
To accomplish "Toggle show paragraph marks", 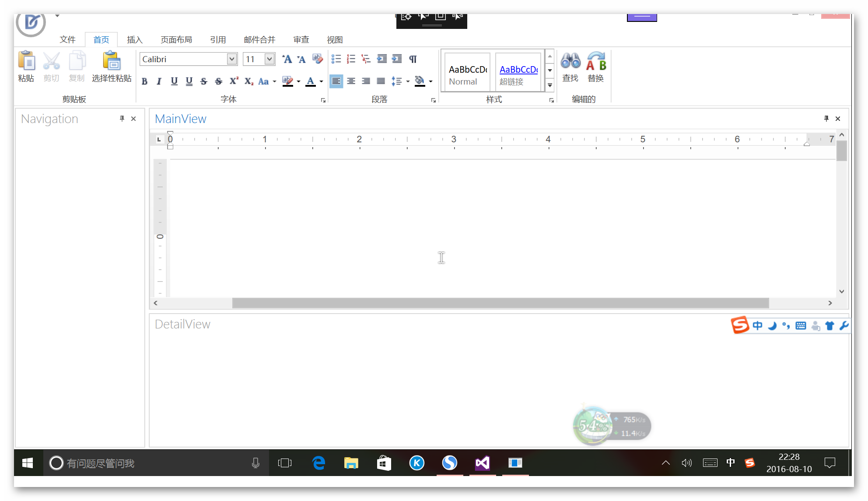I will (413, 59).
